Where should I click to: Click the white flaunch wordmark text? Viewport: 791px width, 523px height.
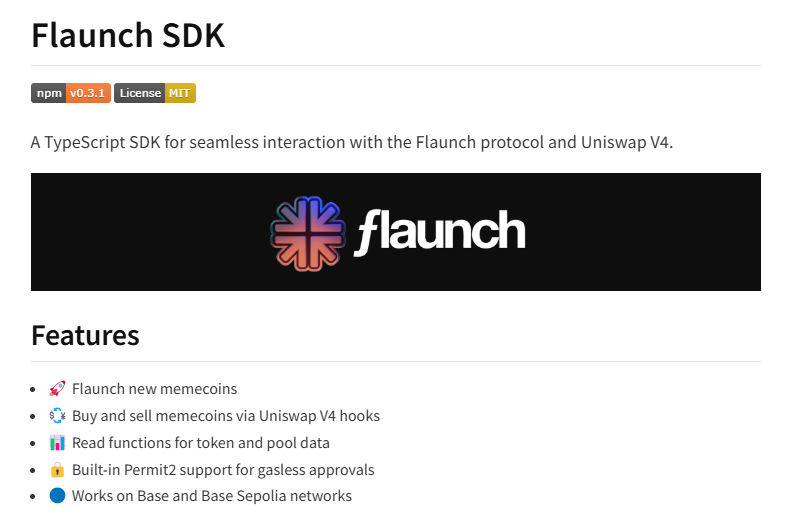point(439,232)
